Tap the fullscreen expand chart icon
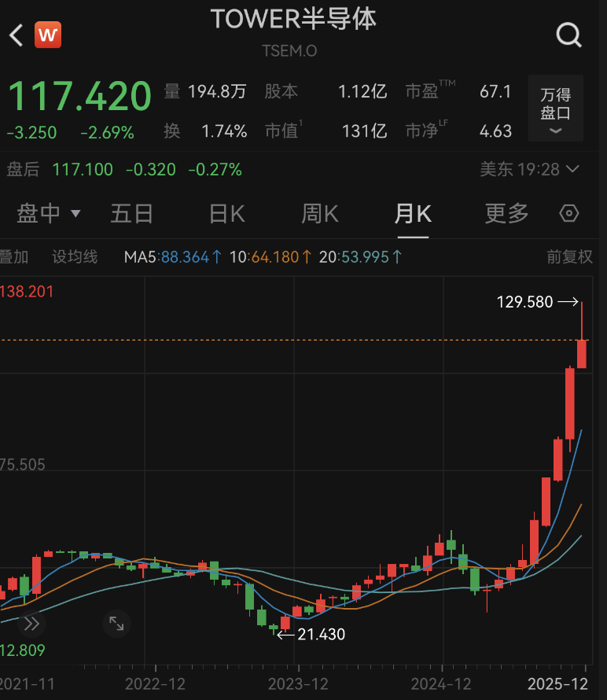The image size is (607, 700). pos(116,624)
